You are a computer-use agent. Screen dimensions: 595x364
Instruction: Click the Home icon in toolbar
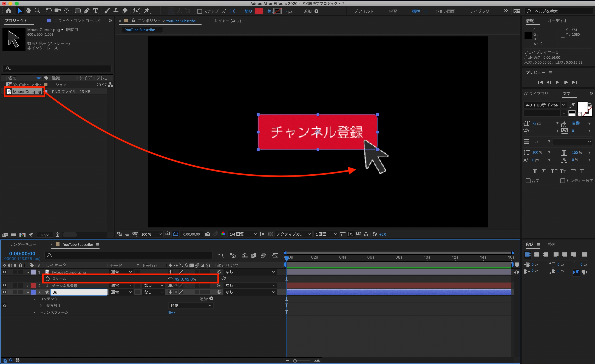tap(8, 11)
